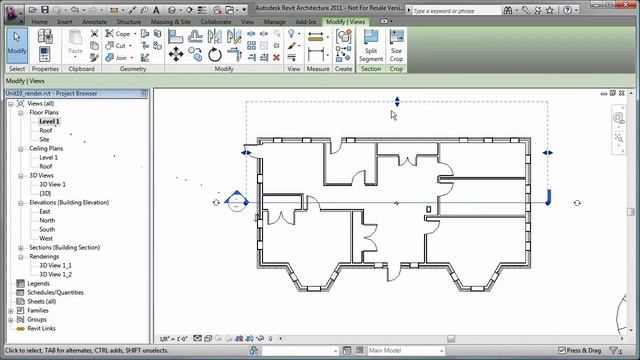Screen dimensions: 640x360
Task: Collapse the Floor Plans tree node
Action: [x=20, y=113]
